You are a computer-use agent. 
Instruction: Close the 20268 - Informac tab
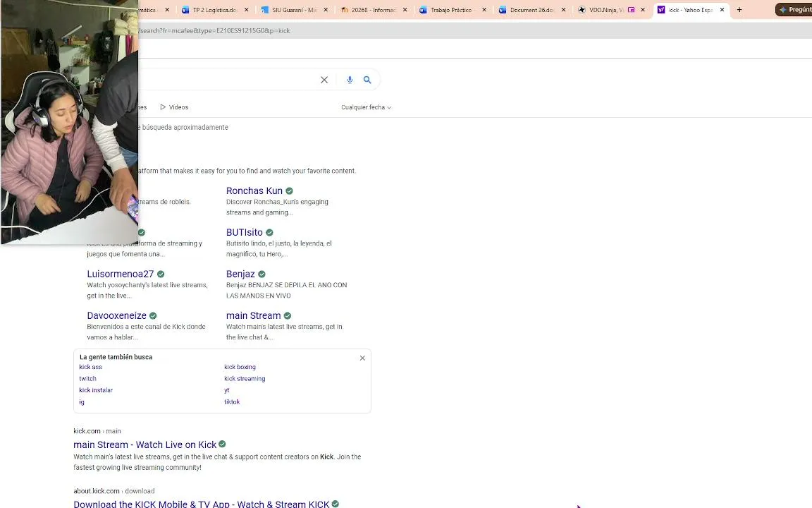click(405, 10)
